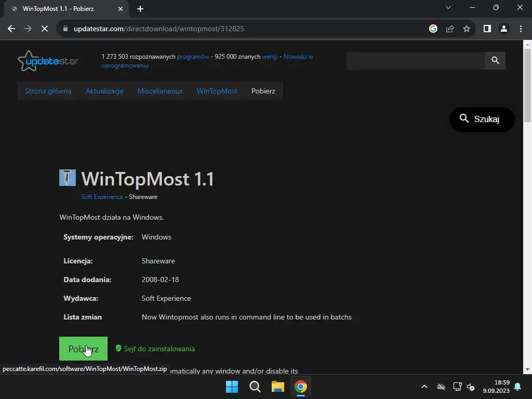Open the Aktualizacje breadcrumb
This screenshot has height=399, width=532.
(104, 91)
